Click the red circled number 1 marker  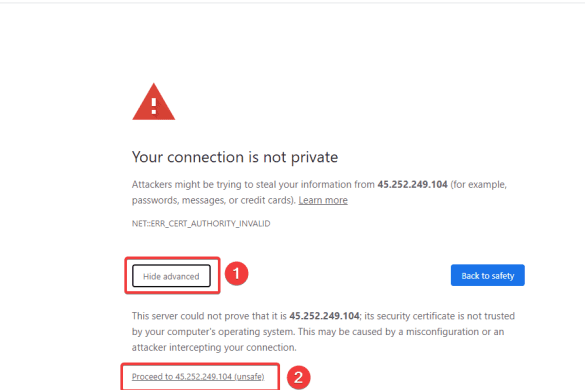(236, 274)
